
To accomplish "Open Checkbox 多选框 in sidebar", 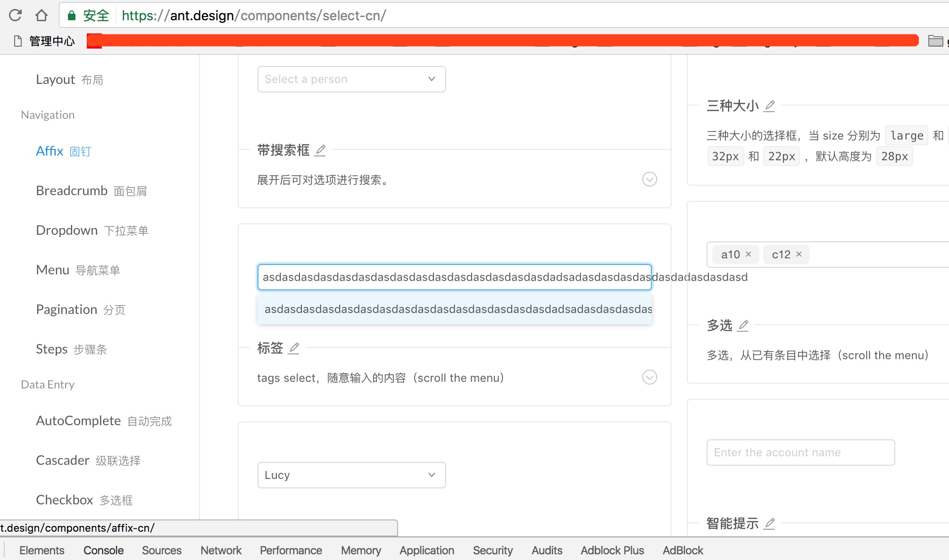I will pos(84,500).
